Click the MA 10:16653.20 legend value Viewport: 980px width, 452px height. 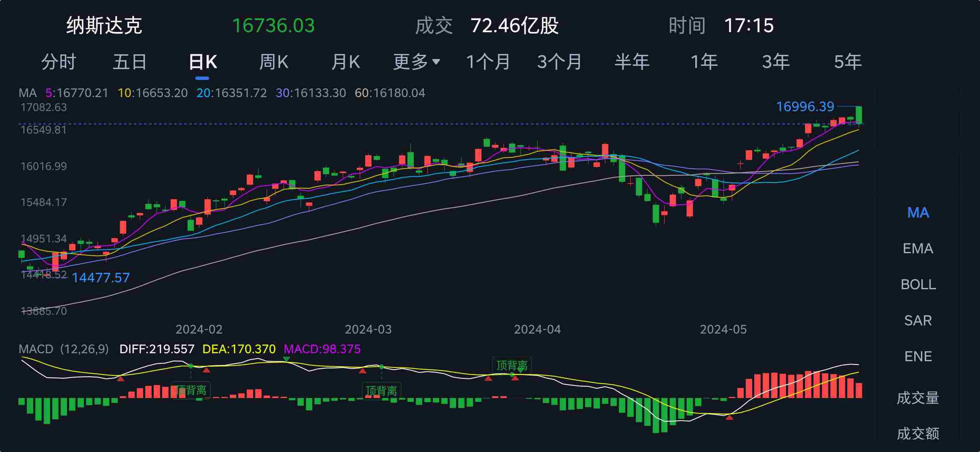pyautogui.click(x=152, y=93)
